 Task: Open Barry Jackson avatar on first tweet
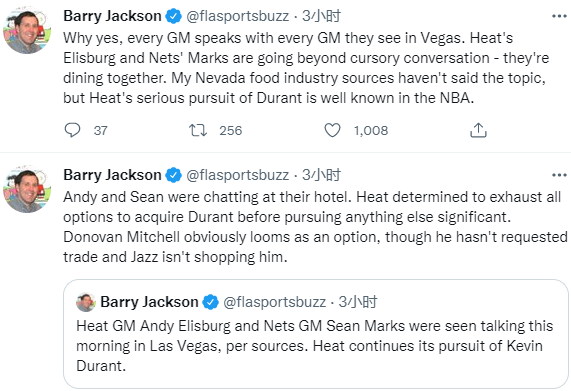27,31
